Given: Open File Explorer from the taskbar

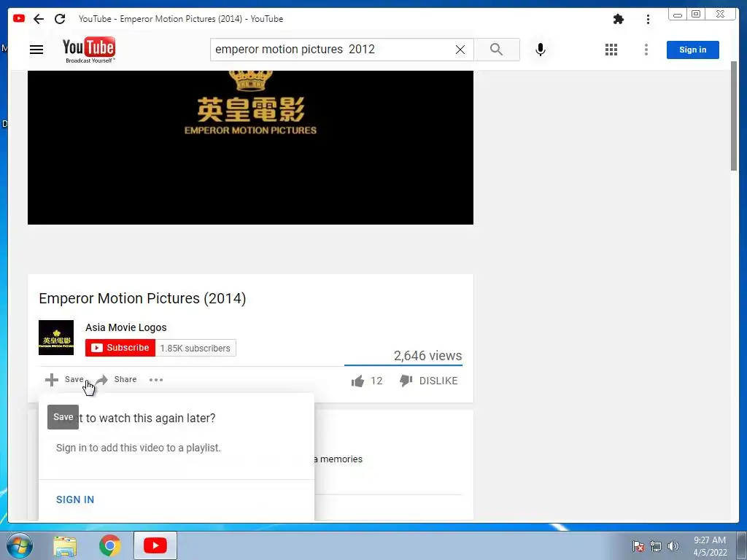Looking at the screenshot, I should click(x=65, y=545).
